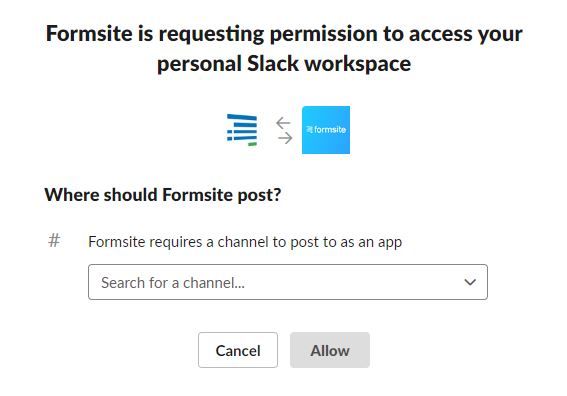Cancel the Formsite permission request

[238, 350]
